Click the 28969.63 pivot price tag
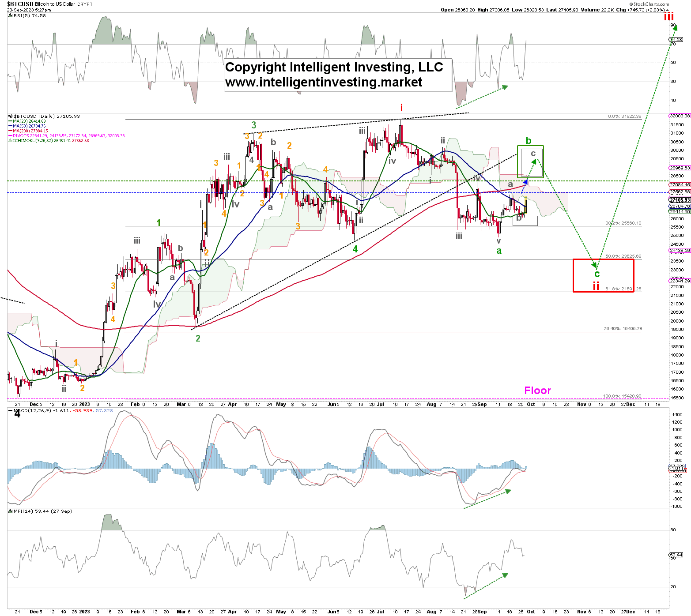This screenshot has width=691, height=616. 680,168
